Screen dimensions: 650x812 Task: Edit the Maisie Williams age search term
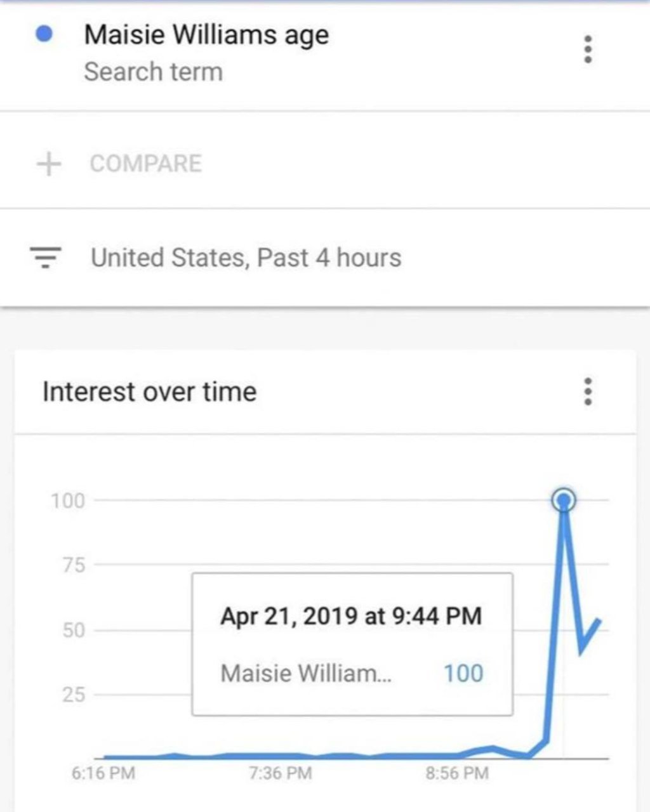click(x=206, y=34)
